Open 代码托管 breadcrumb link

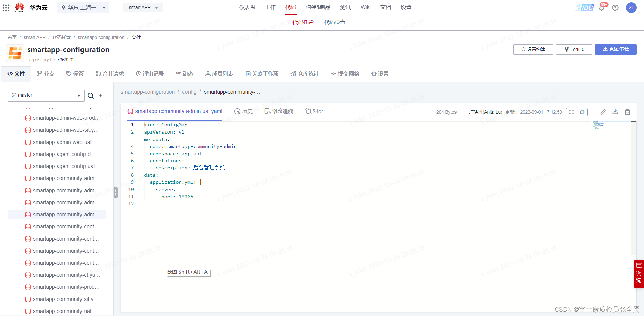[x=62, y=37]
